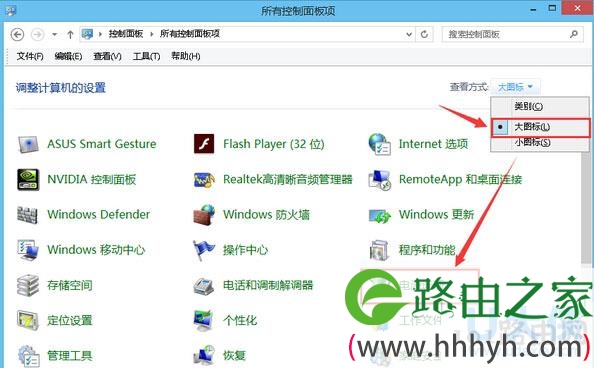Click the vertical scrollbar on the right
Screen dimensions: 594x368
[x=586, y=208]
